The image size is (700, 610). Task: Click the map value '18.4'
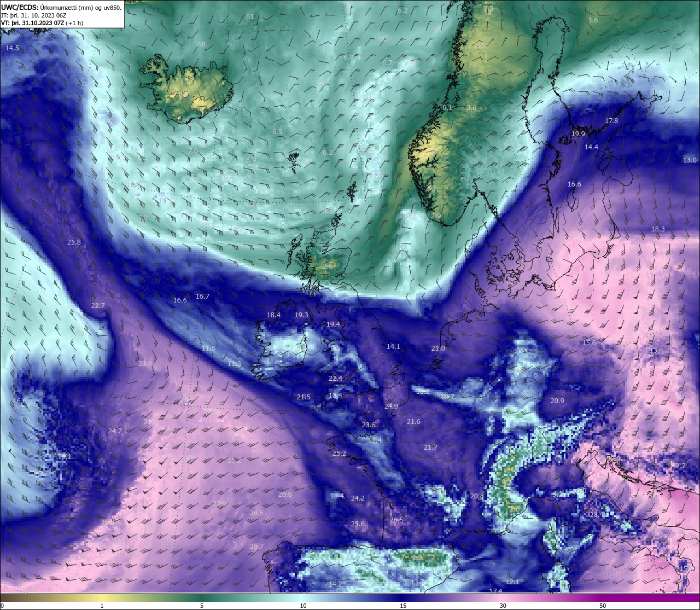tap(273, 315)
